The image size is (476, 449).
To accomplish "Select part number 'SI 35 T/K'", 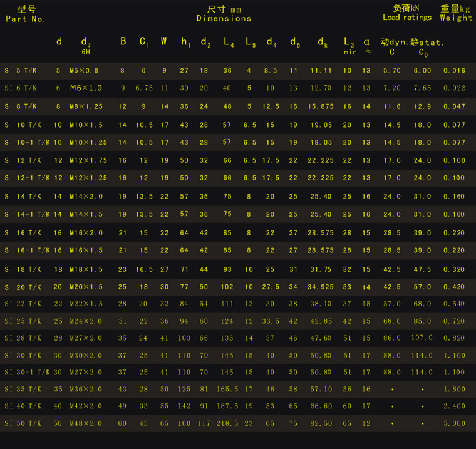I will pyautogui.click(x=23, y=389).
